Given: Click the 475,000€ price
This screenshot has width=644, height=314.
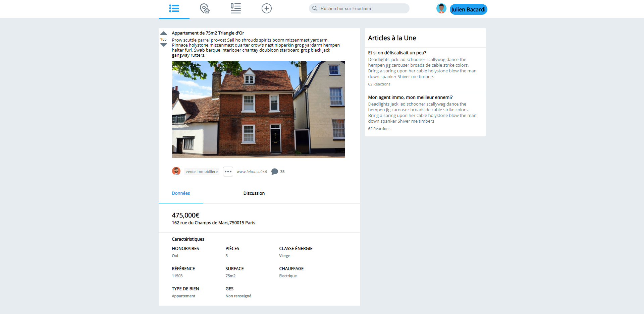Looking at the screenshot, I should (x=185, y=215).
